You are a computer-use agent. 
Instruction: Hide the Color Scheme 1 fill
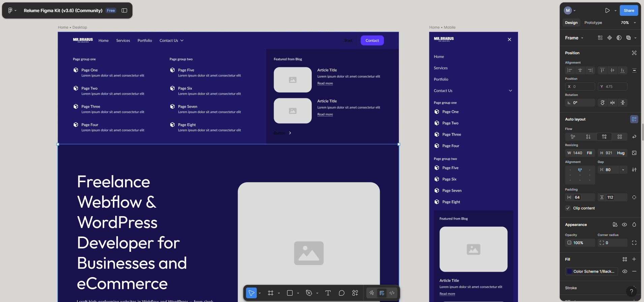click(625, 271)
